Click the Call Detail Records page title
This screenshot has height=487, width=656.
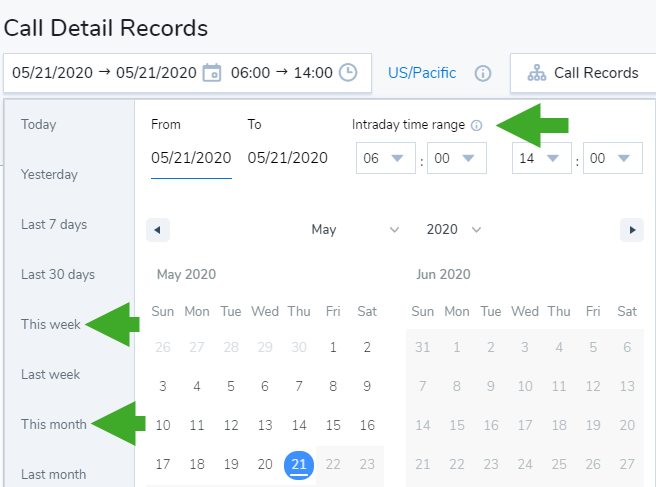pyautogui.click(x=106, y=28)
